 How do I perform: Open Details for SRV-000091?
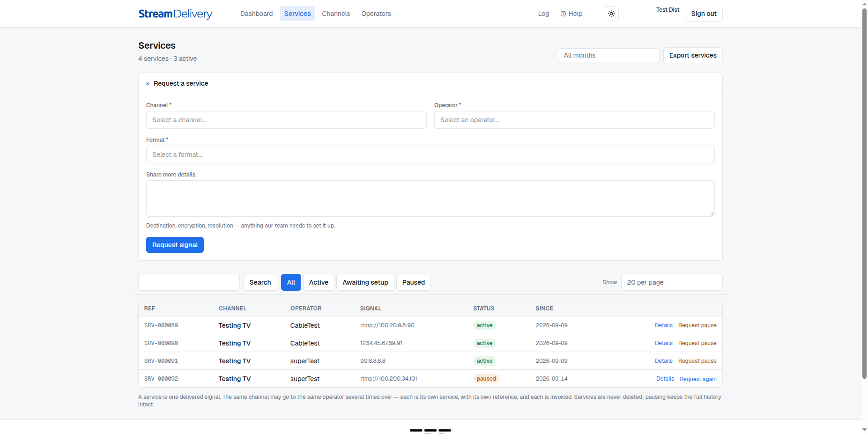tap(663, 361)
